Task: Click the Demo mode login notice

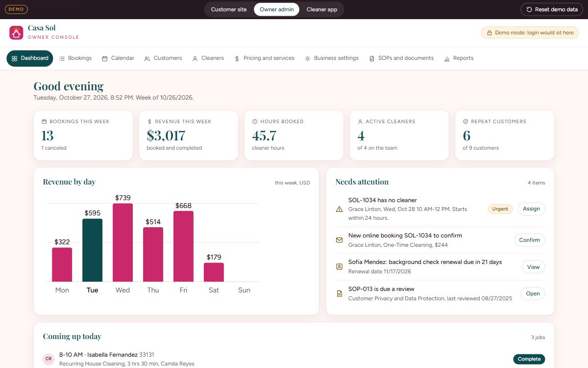Action: (x=530, y=33)
